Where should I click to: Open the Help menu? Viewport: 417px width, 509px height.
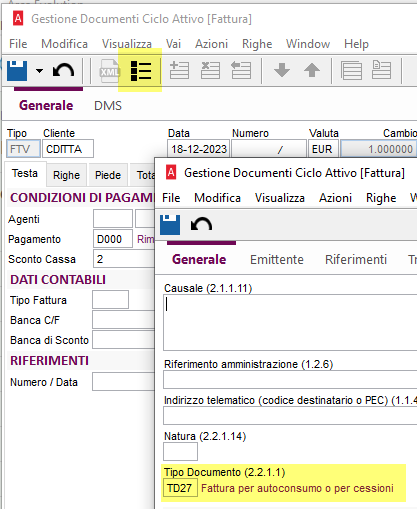356,44
